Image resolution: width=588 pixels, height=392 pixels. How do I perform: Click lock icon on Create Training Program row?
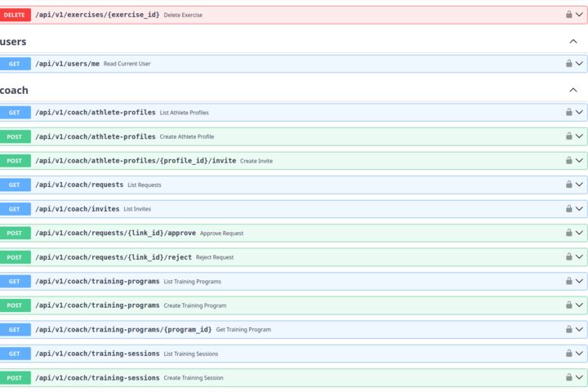pyautogui.click(x=569, y=305)
